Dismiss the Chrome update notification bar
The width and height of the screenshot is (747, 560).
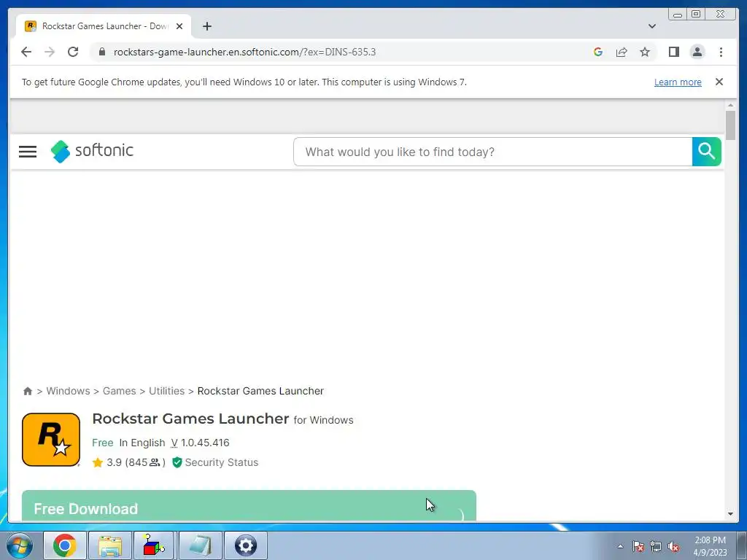click(x=719, y=82)
